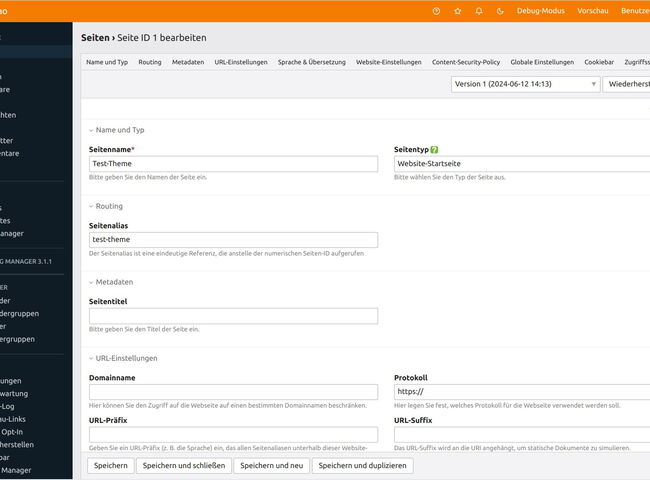Click the favorites star icon
Image resolution: width=650 pixels, height=480 pixels.
point(458,11)
